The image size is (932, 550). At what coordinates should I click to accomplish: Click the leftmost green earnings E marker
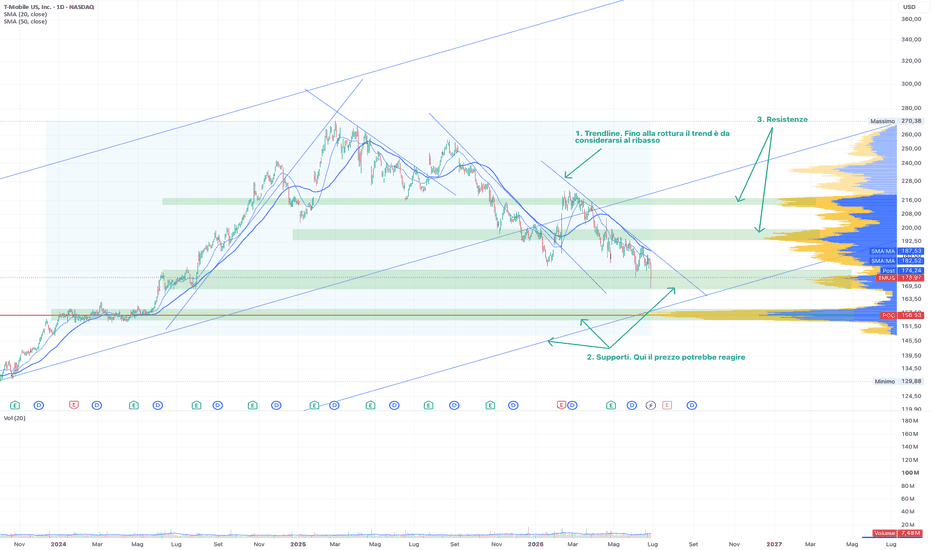click(x=15, y=406)
